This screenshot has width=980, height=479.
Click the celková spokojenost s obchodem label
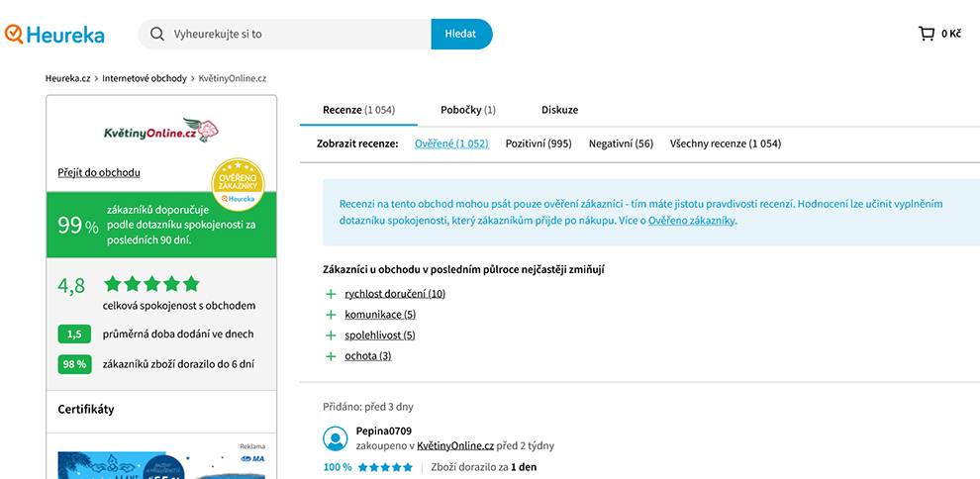(x=179, y=306)
